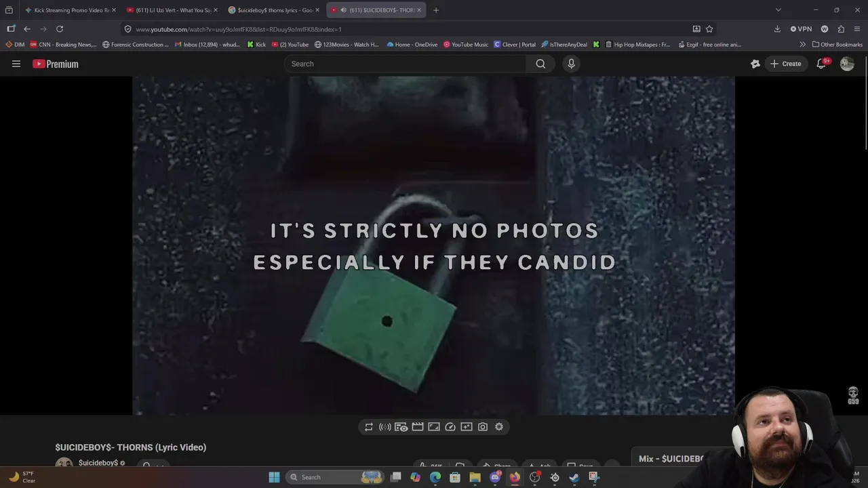Toggle the browser VPN
This screenshot has width=868, height=488.
(x=801, y=29)
